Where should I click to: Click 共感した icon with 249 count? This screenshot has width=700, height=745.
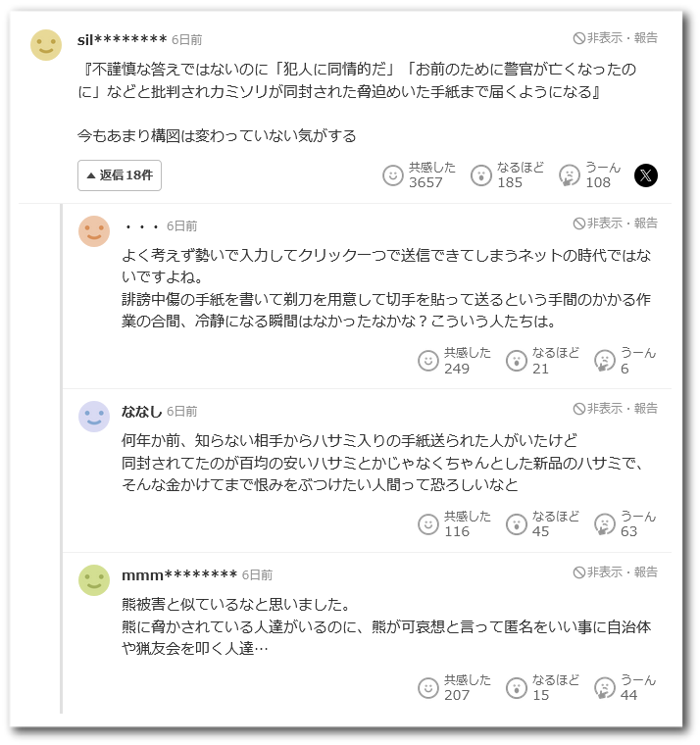[428, 361]
